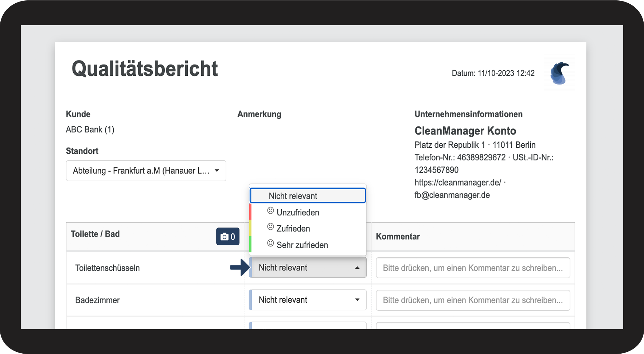The image size is (644, 354).
Task: Click the 'Toilette / Bad' section header
Action: tap(95, 234)
